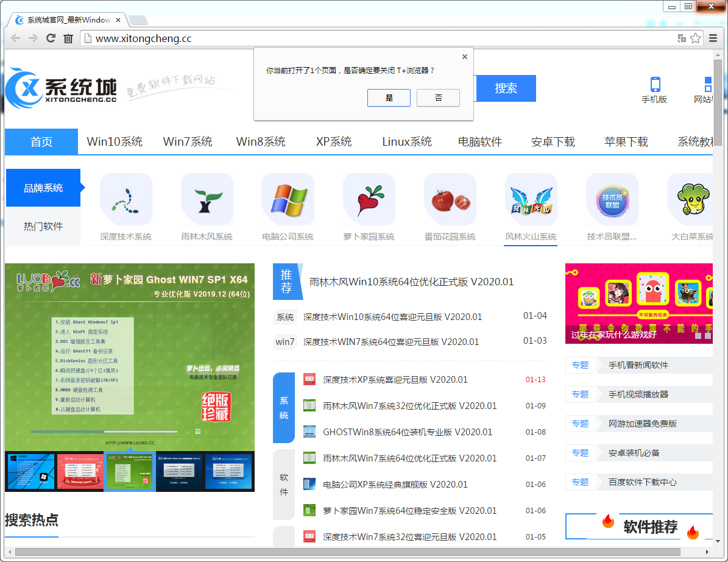The width and height of the screenshot is (728, 562).
Task: Click the pink game ad banner
Action: pyautogui.click(x=639, y=304)
